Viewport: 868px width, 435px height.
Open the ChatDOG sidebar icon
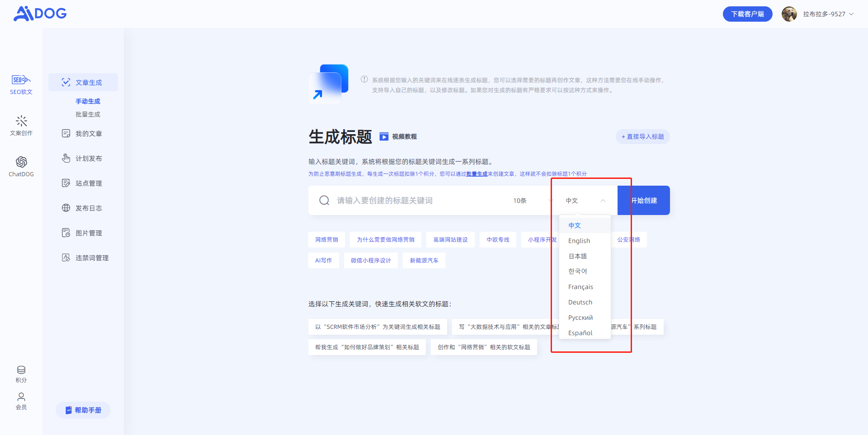[x=21, y=162]
